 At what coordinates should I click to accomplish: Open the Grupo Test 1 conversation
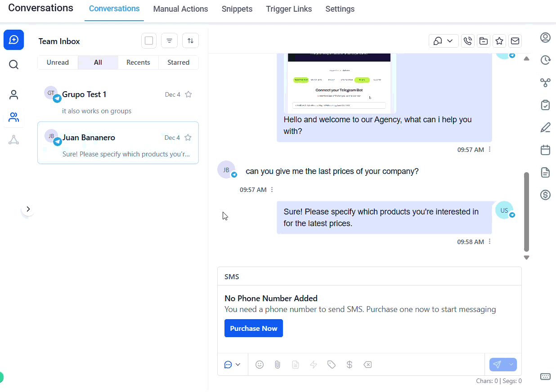[x=118, y=102]
